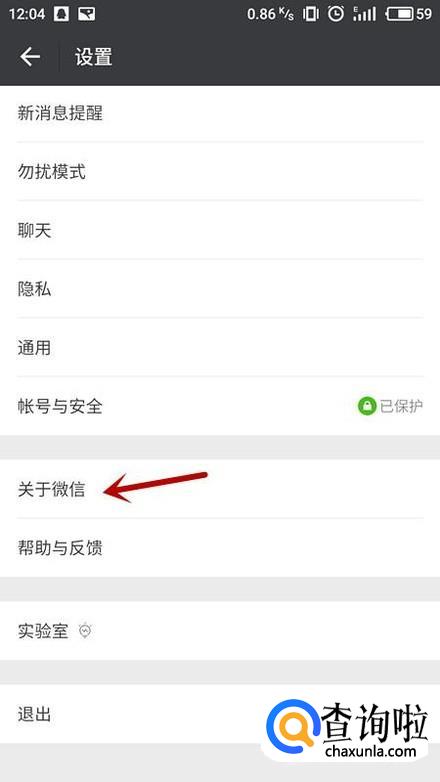440x782 pixels.
Task: Tap the vibrate mode status icon
Action: click(x=310, y=14)
